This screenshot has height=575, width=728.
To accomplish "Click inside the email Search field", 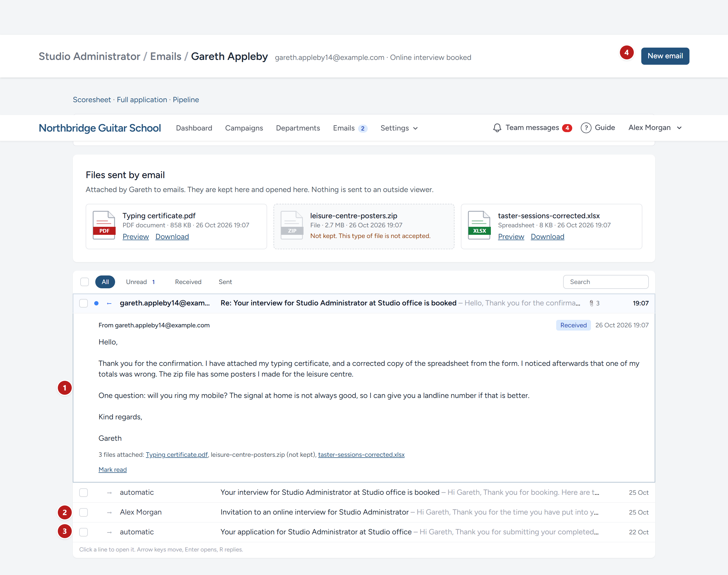I will 605,282.
